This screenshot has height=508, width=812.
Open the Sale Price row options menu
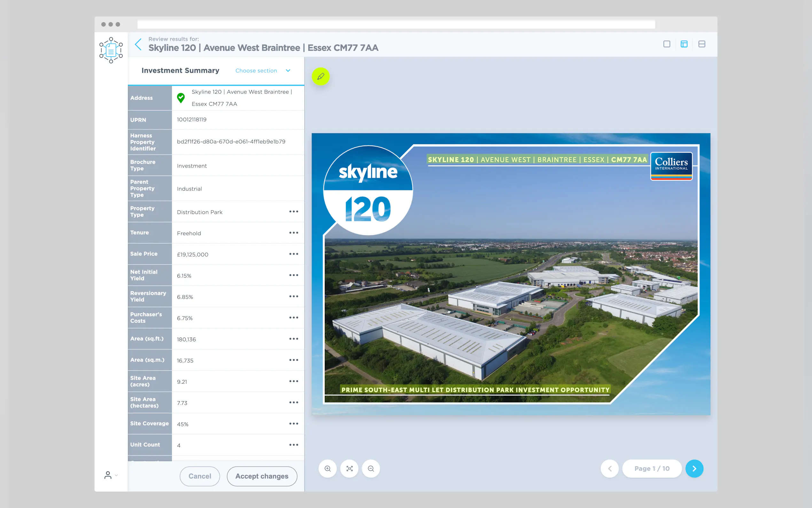294,254
